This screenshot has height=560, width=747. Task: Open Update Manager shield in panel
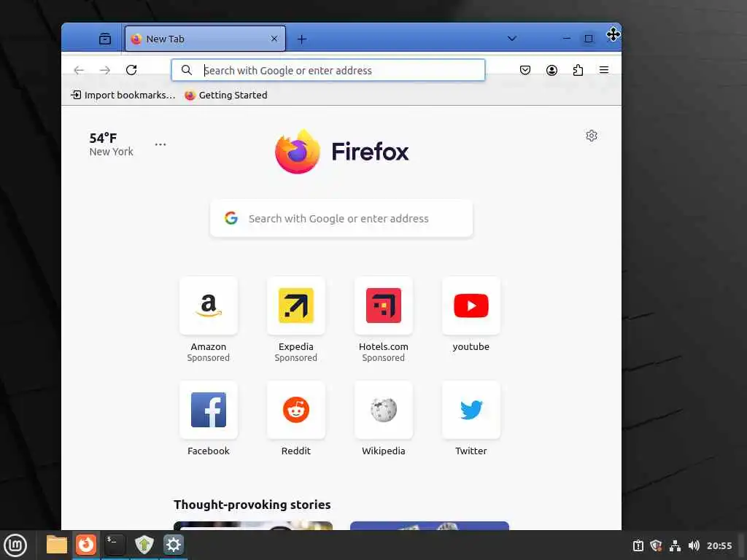coord(144,545)
